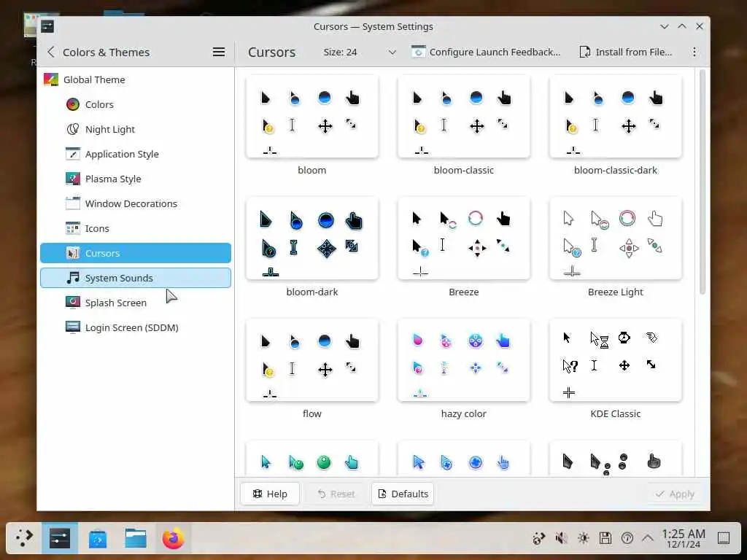Screen dimensions: 747x560
Task: Click the Application Style icon
Action: point(72,154)
